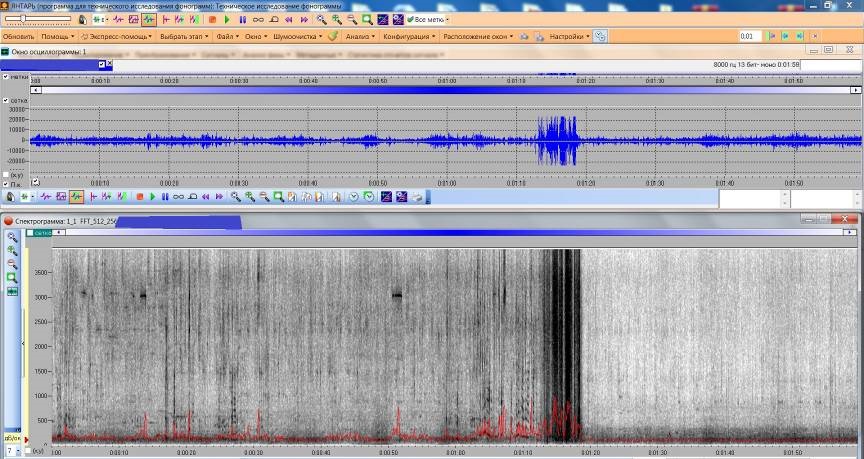Click the icon right of the Настройки menu

coord(600,36)
